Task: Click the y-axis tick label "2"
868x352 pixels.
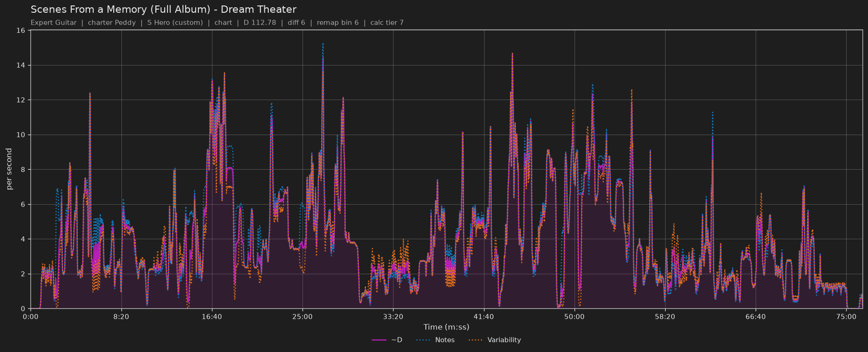Action: tap(23, 274)
